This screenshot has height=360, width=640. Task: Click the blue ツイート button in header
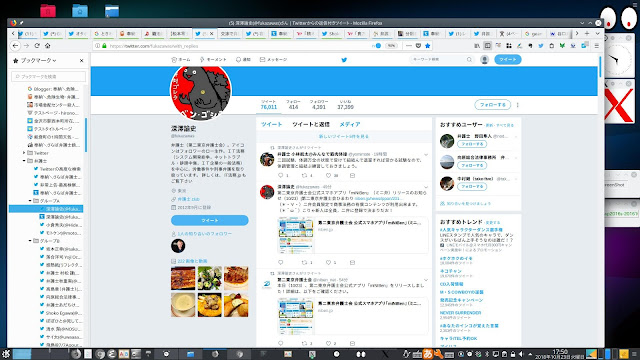pyautogui.click(x=508, y=60)
